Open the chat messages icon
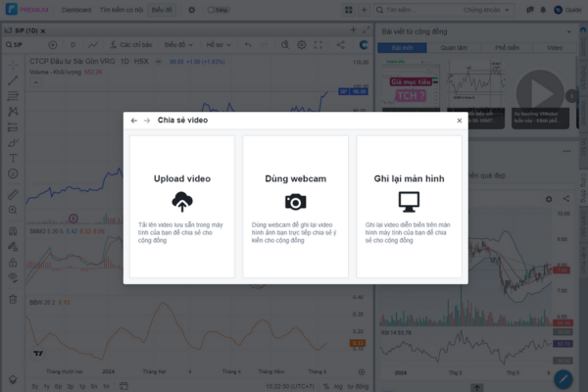Viewport: 588px width, 392px height. (x=530, y=10)
